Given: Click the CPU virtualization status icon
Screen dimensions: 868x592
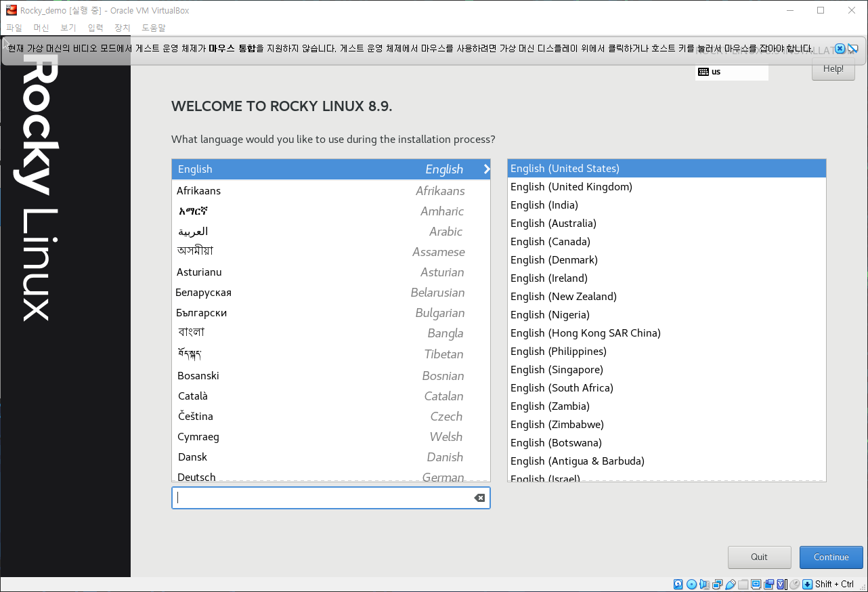Looking at the screenshot, I should click(781, 584).
